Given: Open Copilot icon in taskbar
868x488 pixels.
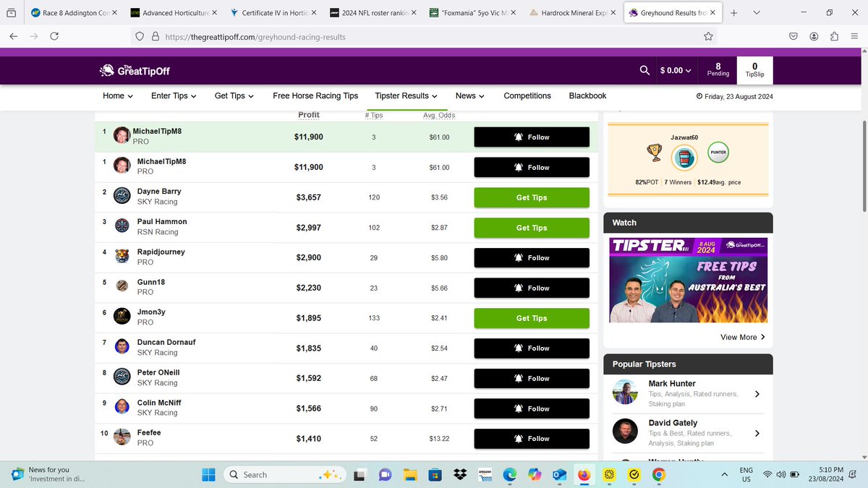Looking at the screenshot, I should click(x=535, y=474).
